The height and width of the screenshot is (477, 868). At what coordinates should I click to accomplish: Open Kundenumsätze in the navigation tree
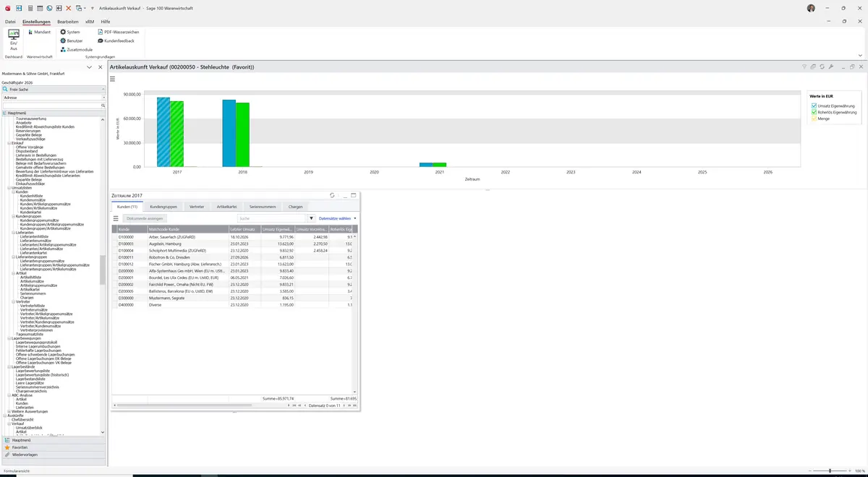[31, 200]
